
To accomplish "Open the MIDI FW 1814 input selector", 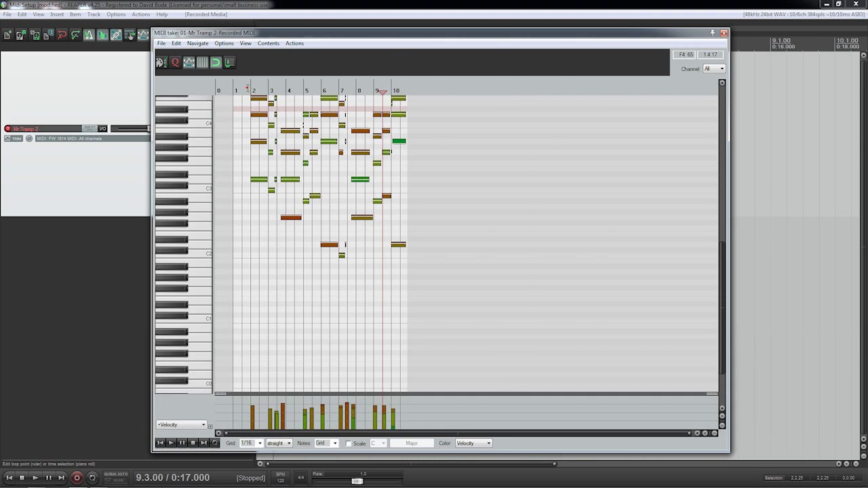I will pyautogui.click(x=92, y=139).
